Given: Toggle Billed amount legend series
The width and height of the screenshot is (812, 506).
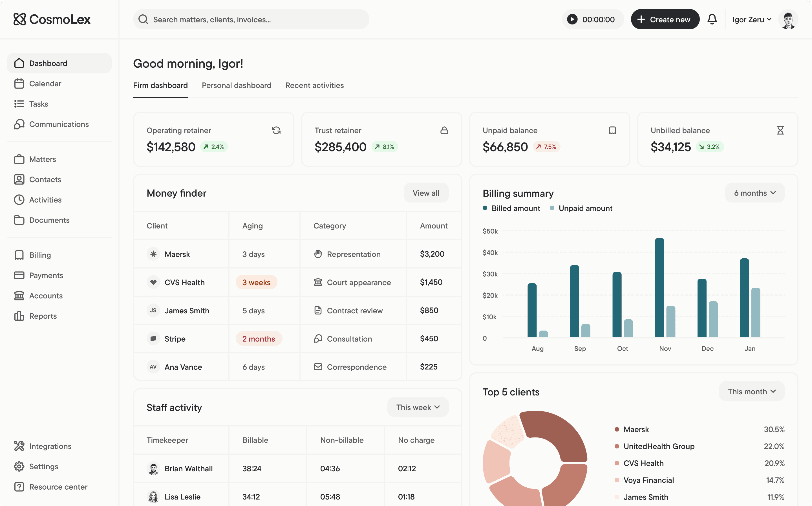Looking at the screenshot, I should 511,208.
